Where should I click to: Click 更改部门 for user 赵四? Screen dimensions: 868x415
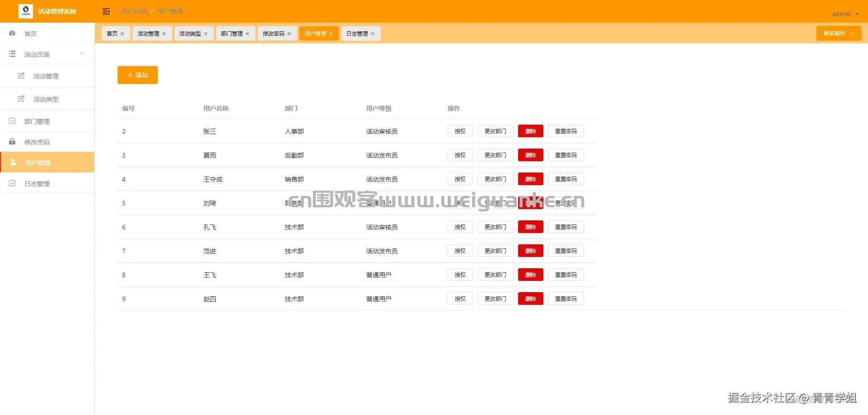pos(495,298)
